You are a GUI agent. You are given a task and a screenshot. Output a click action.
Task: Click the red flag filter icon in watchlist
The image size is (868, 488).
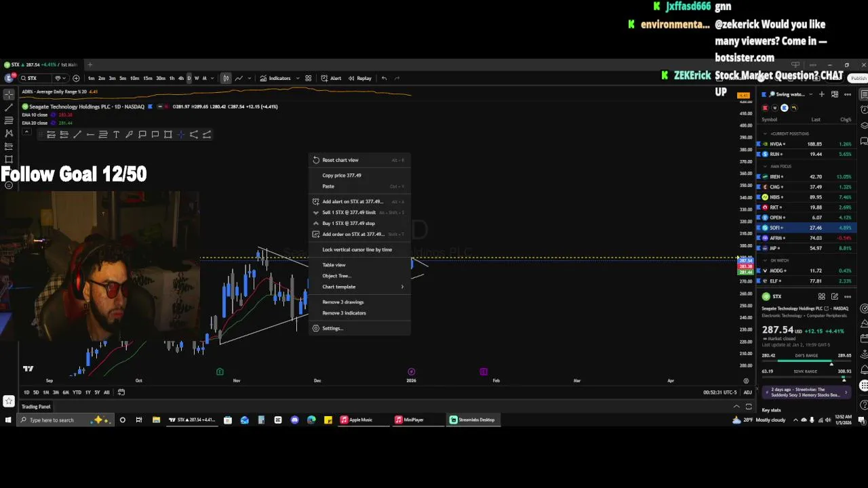click(766, 108)
